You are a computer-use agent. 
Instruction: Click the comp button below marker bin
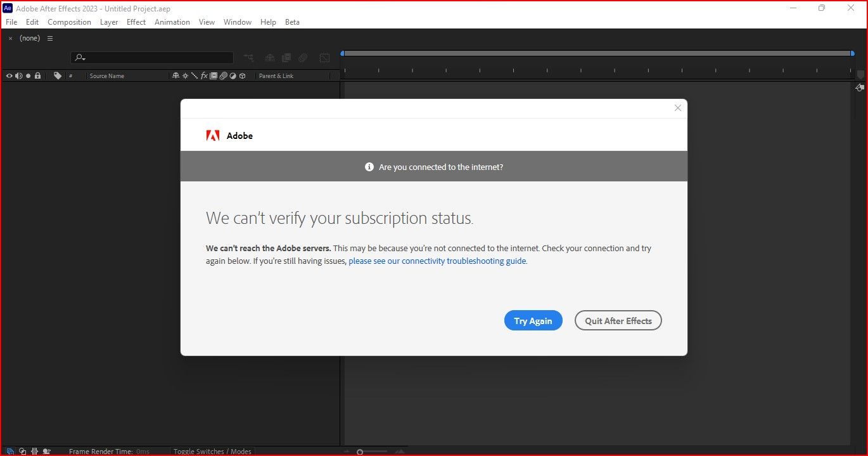[x=860, y=88]
